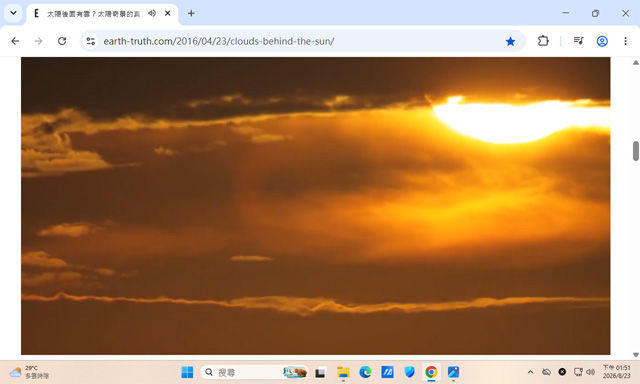Click the black circular X tray icon
Image resolution: width=640 pixels, height=384 pixels.
(x=562, y=372)
